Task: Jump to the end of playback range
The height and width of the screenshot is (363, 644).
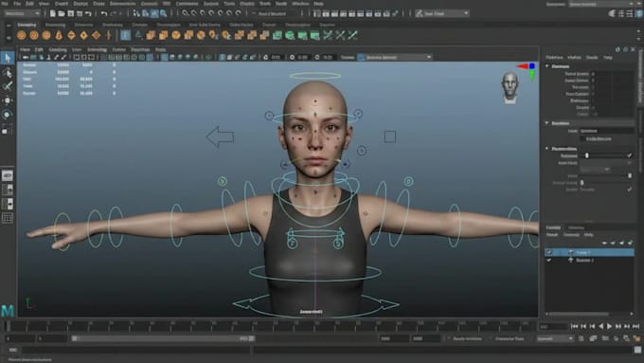Action: pos(636,326)
